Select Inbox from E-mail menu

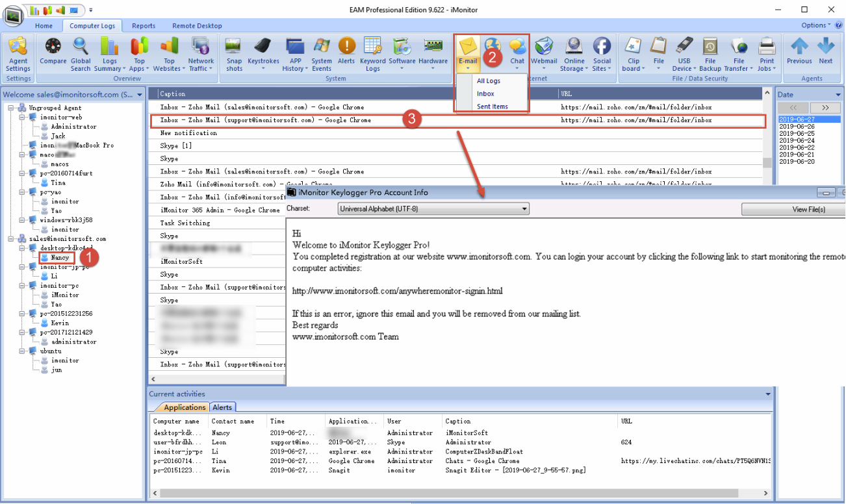(485, 94)
